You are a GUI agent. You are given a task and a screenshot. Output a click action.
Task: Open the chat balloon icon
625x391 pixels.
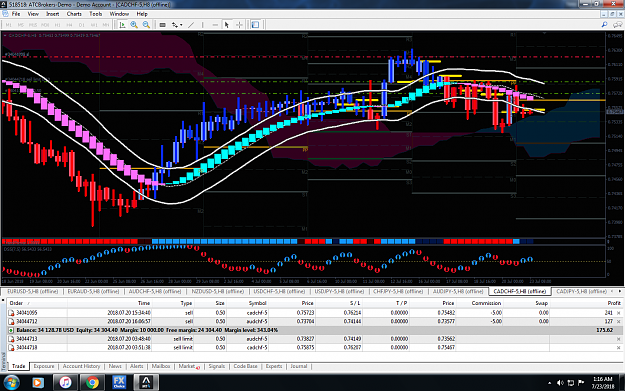(x=617, y=25)
